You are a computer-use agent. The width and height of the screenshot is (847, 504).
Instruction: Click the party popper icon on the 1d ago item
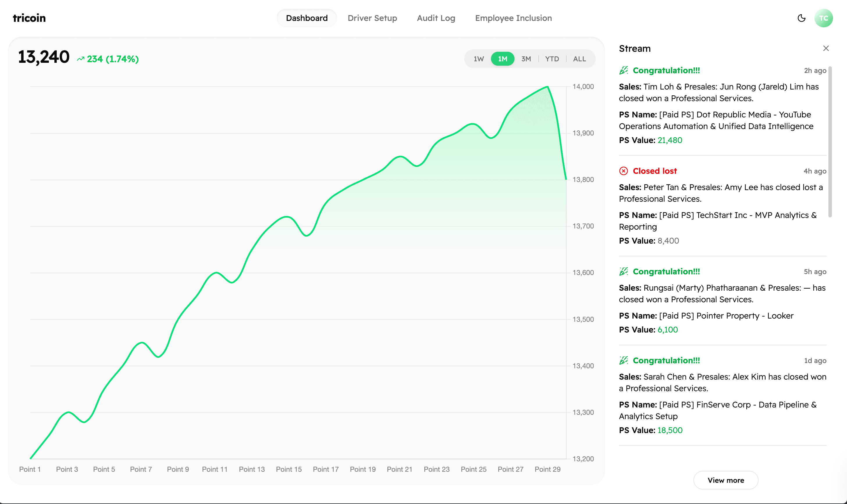(x=623, y=360)
